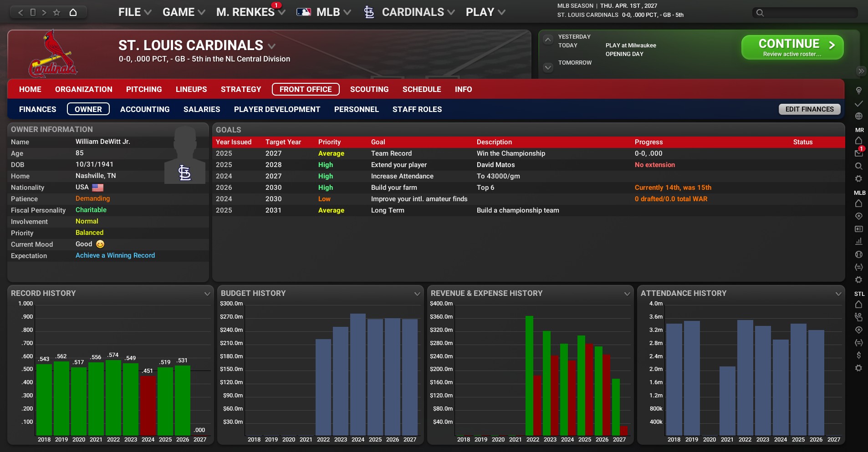Open the globe icon in the right sidebar

tap(858, 116)
